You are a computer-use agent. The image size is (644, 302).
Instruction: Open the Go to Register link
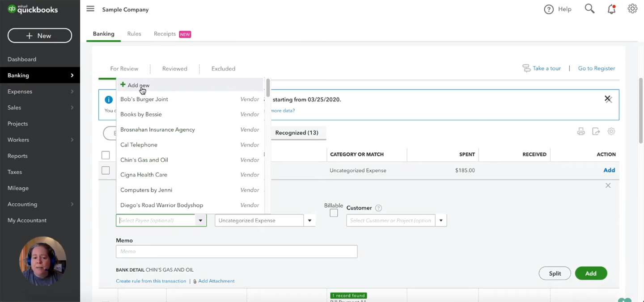597,68
